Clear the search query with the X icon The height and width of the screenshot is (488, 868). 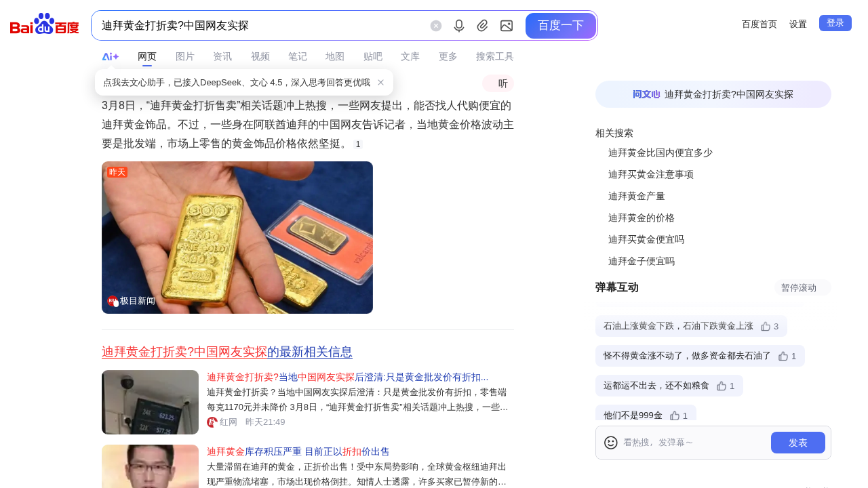[436, 26]
